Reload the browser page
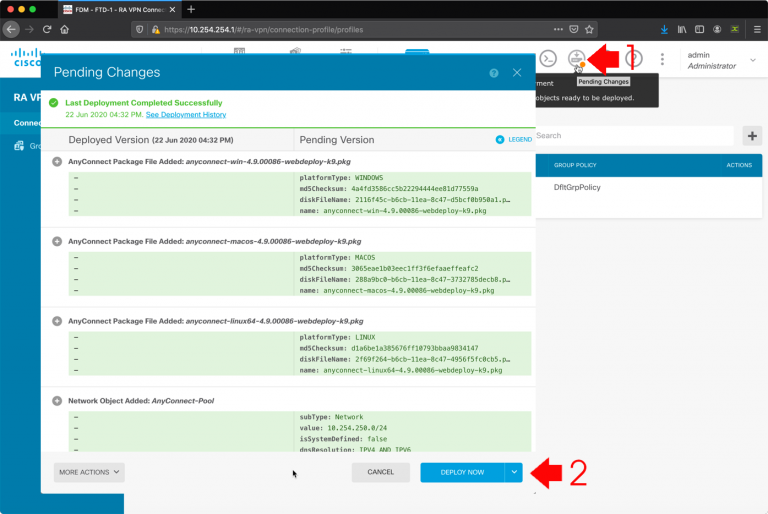Image resolution: width=768 pixels, height=514 pixels. pos(47,29)
